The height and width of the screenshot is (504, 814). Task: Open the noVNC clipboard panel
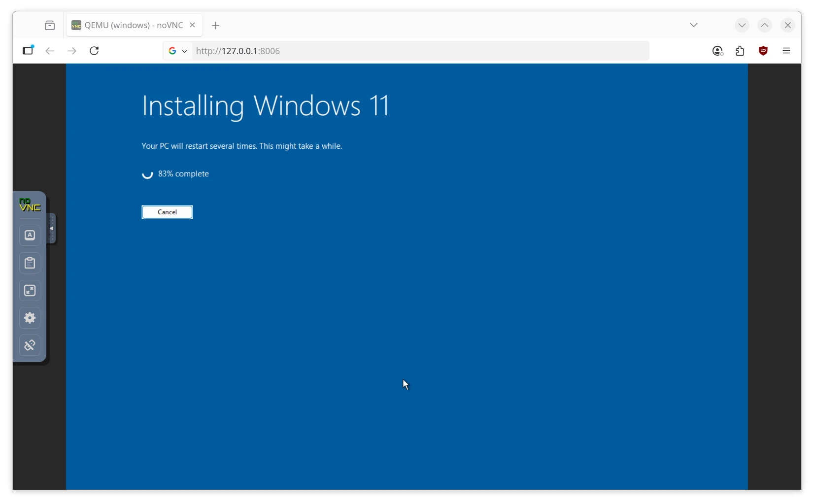30,263
